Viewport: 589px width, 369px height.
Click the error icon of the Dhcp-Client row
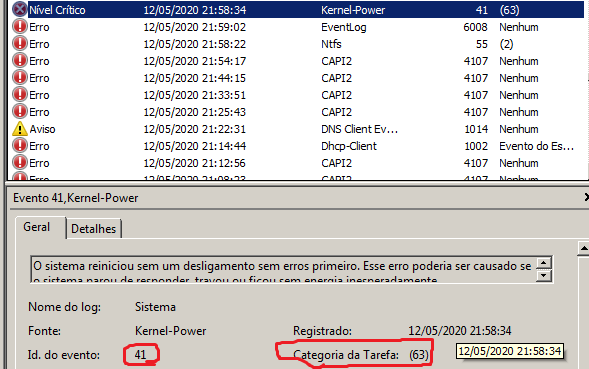(x=20, y=145)
